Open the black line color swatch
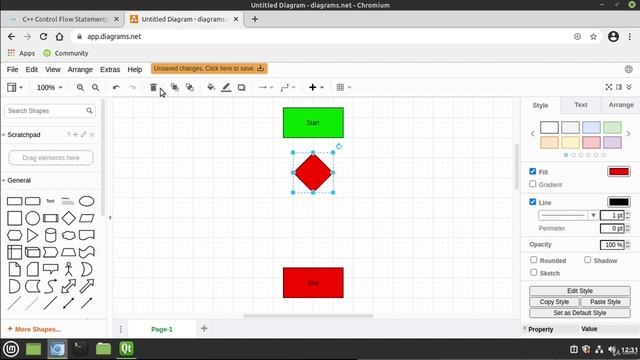640x360 pixels. (618, 202)
